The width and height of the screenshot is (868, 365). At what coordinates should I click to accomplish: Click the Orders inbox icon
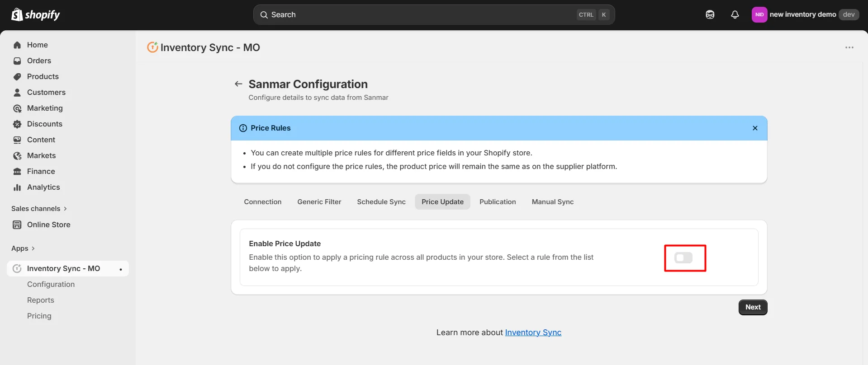17,61
